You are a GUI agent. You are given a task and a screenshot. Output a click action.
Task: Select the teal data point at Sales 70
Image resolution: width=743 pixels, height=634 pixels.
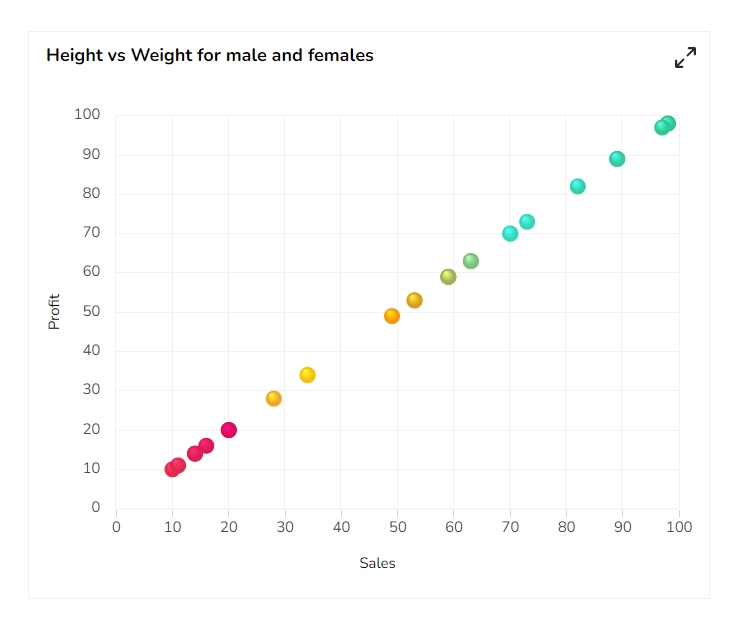[x=510, y=234]
